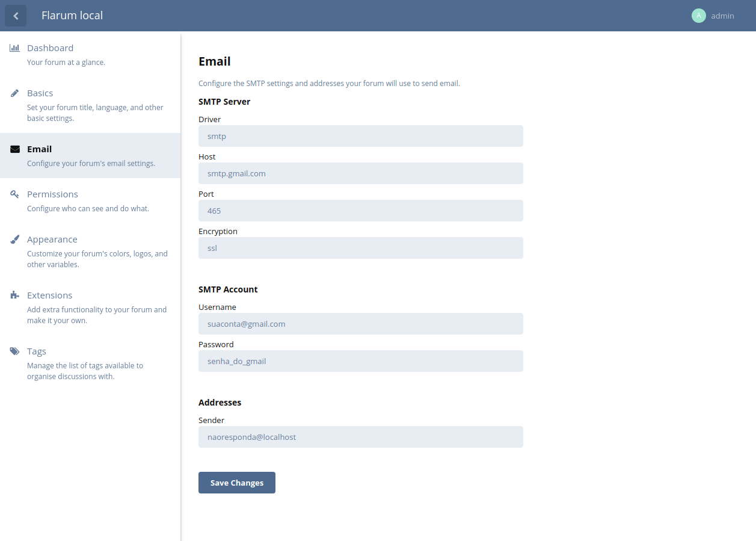Go to the Tags management page
756x541 pixels.
pos(90,363)
